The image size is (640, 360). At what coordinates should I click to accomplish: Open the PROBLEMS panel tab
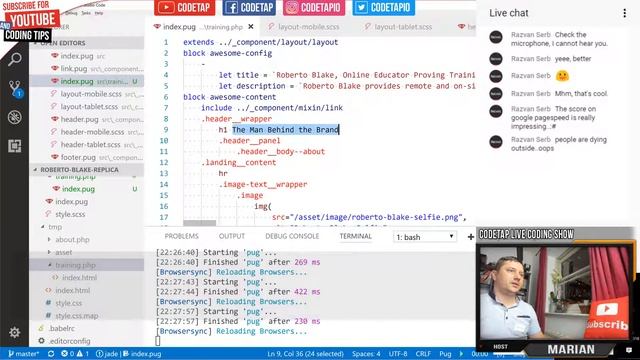[181, 236]
